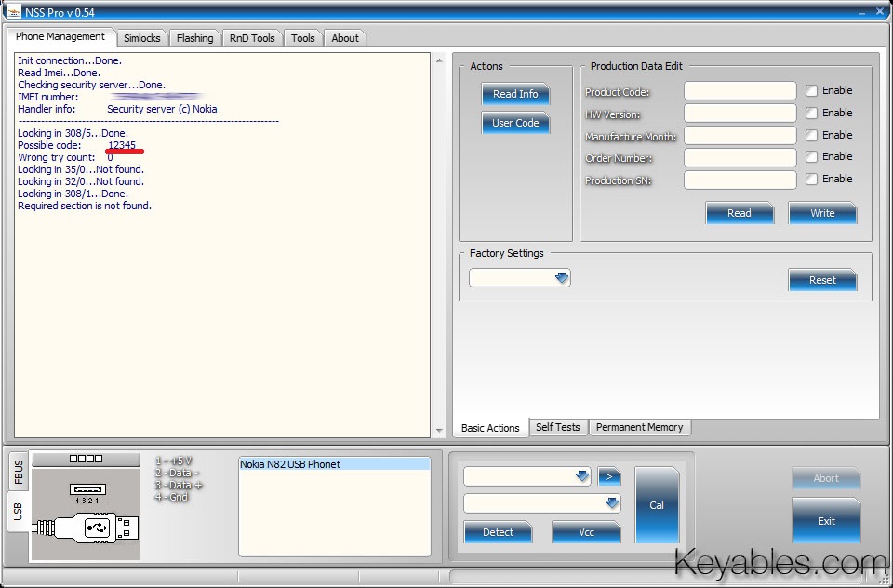The image size is (893, 588).
Task: Click the Read Info button
Action: tap(515, 94)
